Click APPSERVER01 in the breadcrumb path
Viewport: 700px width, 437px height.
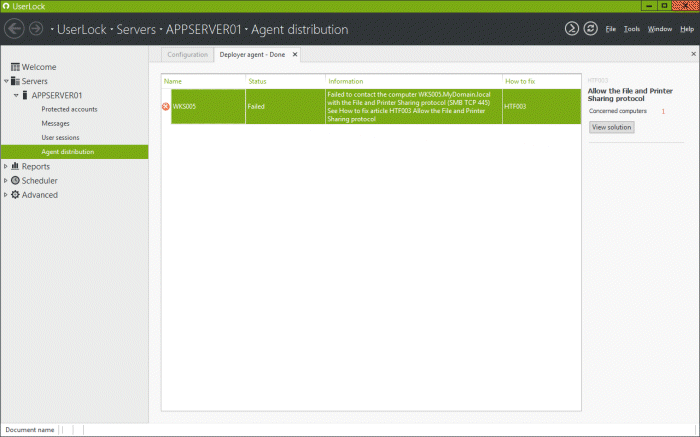coord(204,29)
